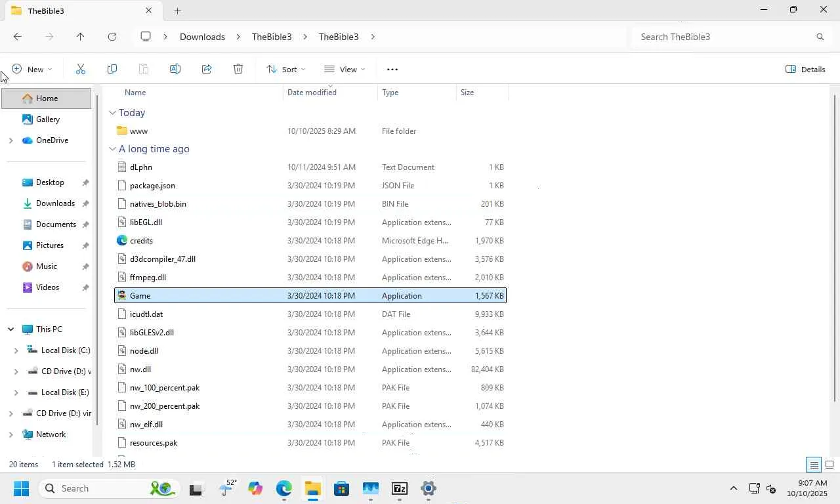Open 7-Zip from the taskbar
Screen dimensions: 840x504
(x=400, y=488)
